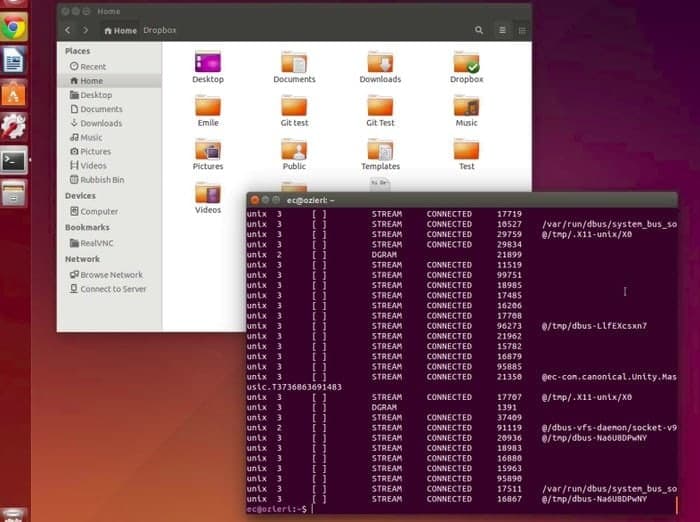Click the Home path bar button
Viewport: 700px width, 522px height.
coord(120,30)
